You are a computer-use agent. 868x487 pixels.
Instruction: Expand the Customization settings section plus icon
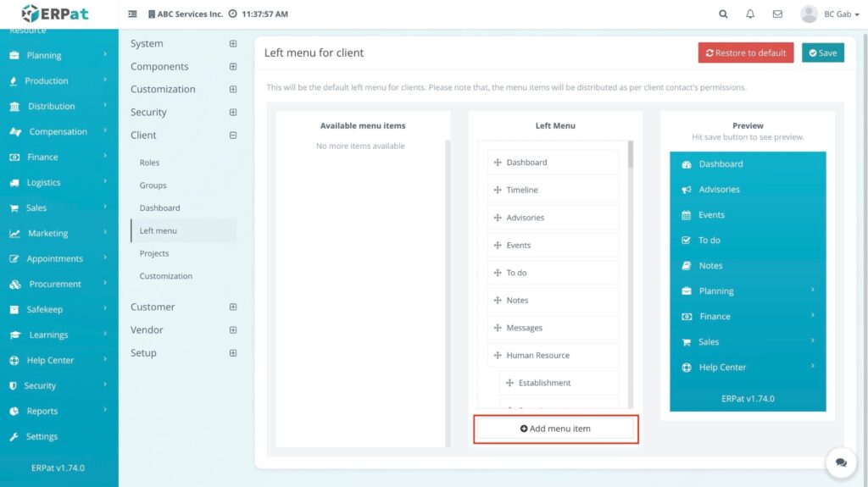coord(233,89)
